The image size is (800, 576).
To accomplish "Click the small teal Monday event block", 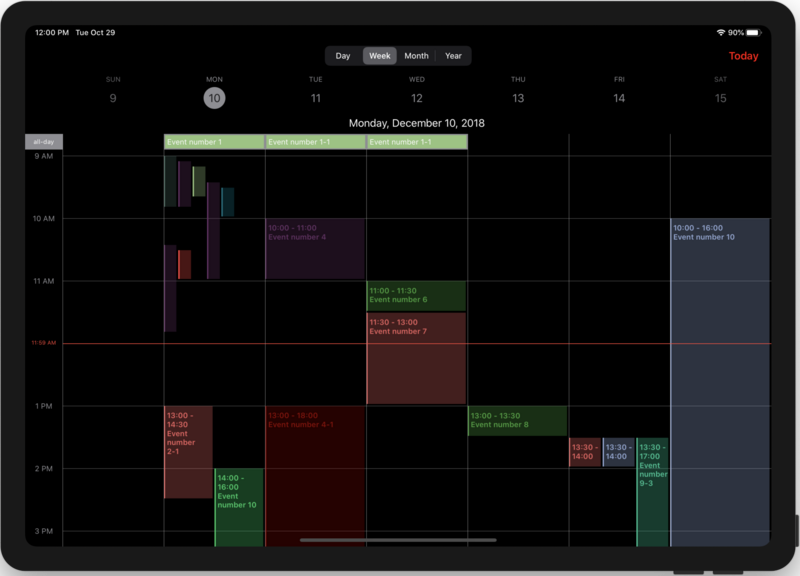I will pos(228,202).
